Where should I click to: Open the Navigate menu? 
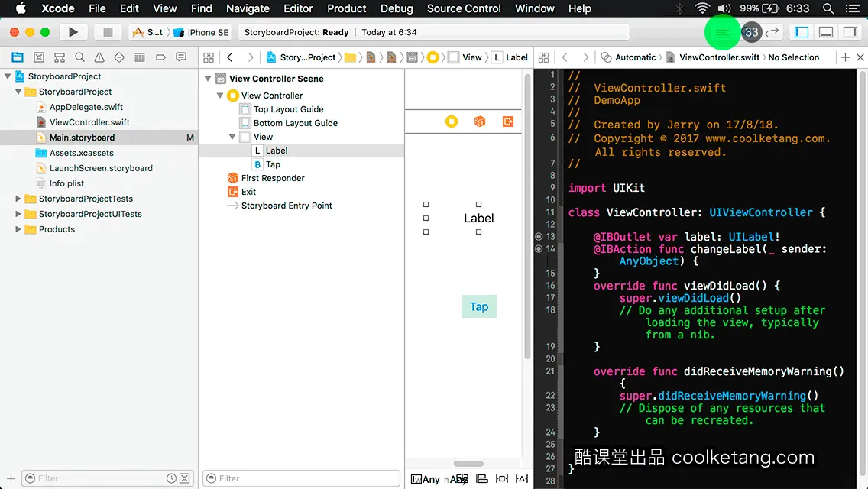[248, 8]
